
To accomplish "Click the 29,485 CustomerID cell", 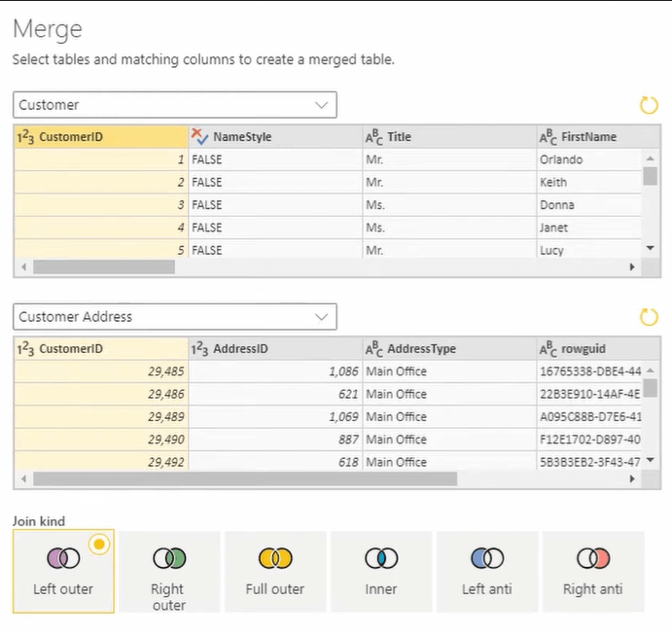I will pos(101,371).
